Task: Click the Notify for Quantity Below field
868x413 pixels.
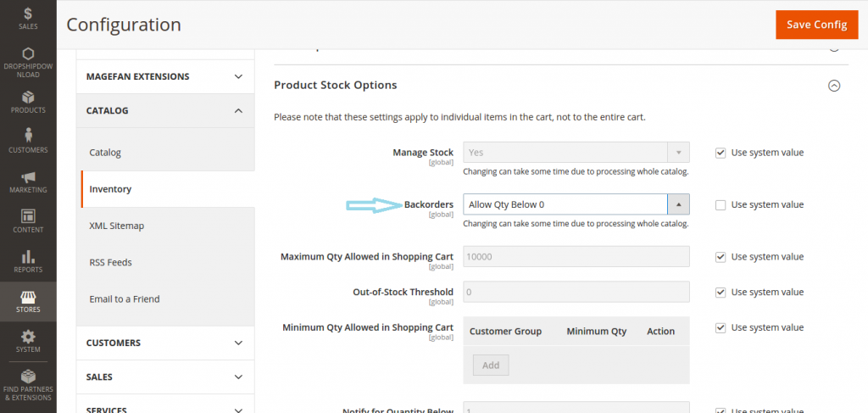Action: point(576,407)
